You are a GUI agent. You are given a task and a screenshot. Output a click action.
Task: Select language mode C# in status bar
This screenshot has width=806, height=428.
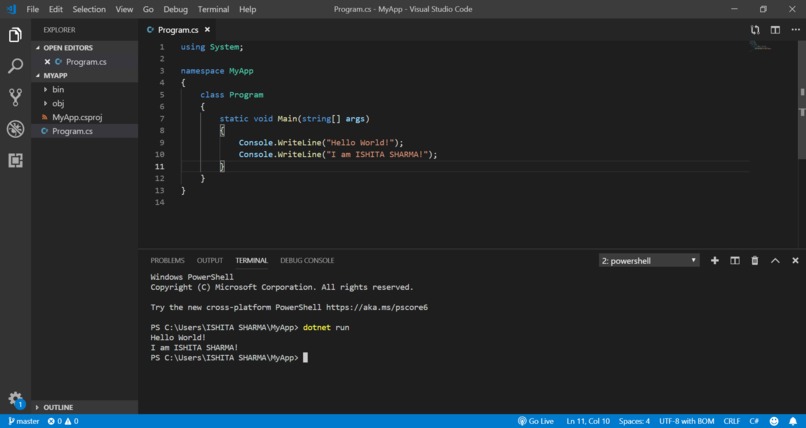pyautogui.click(x=754, y=421)
